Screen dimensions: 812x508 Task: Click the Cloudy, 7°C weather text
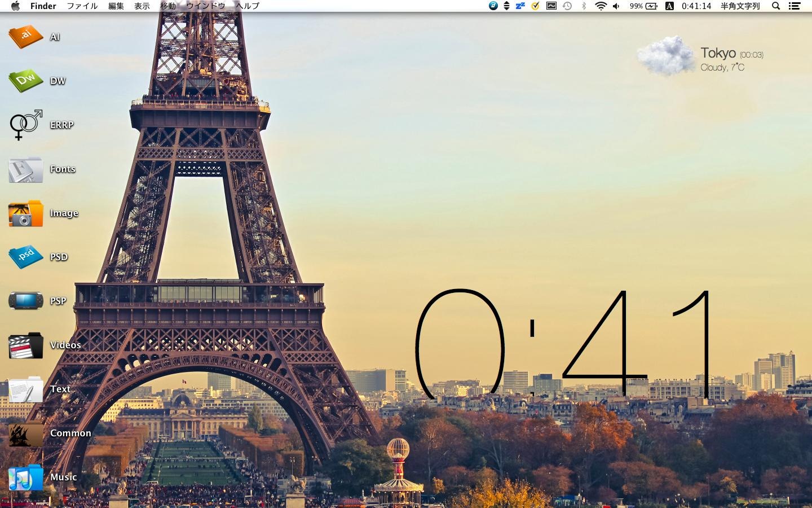coord(722,67)
